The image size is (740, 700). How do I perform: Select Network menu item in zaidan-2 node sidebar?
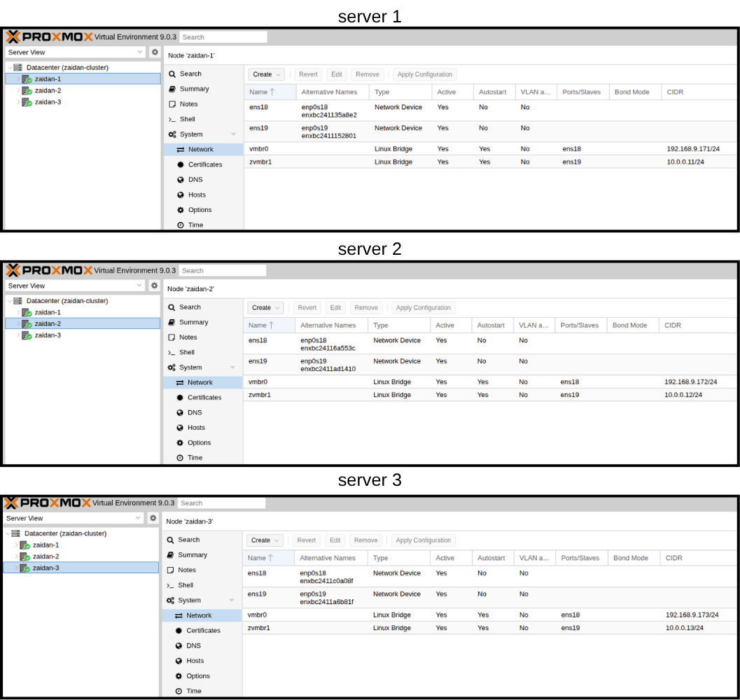(200, 382)
